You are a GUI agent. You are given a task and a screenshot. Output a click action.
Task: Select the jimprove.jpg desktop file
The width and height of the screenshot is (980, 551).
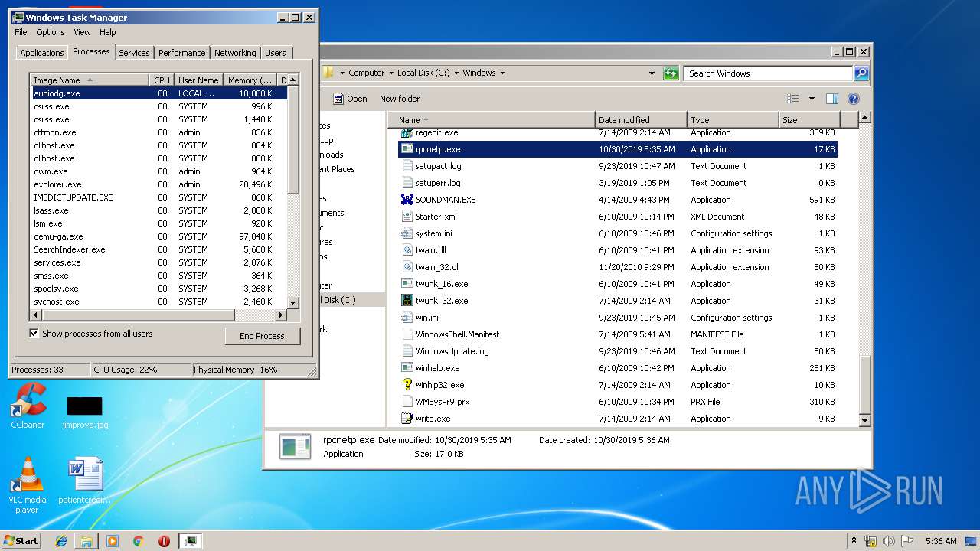[x=85, y=412]
